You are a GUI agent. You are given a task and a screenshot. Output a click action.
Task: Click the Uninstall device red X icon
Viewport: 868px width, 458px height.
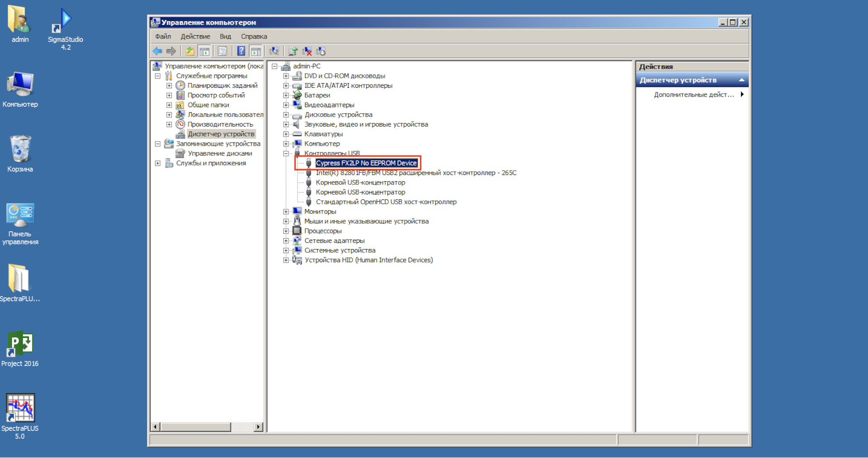(307, 51)
